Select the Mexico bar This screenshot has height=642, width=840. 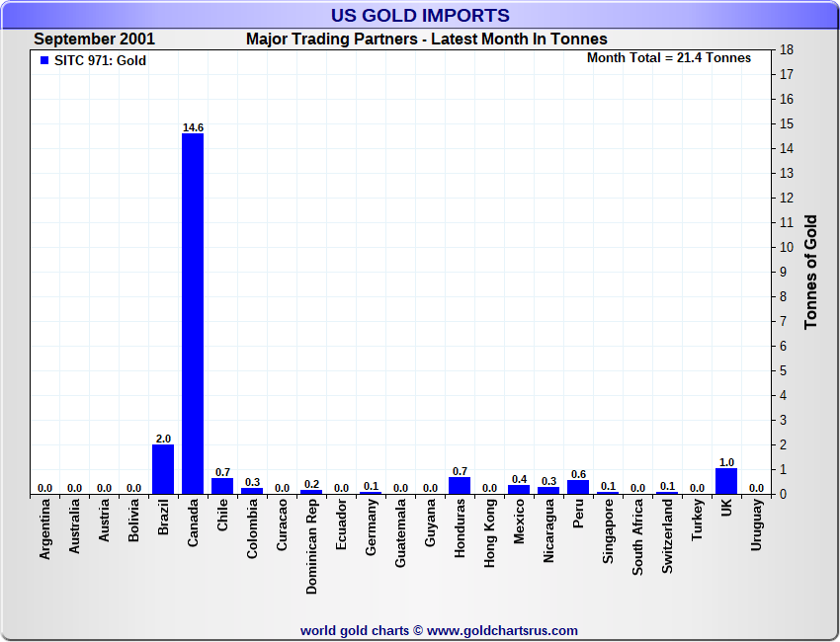[519, 489]
